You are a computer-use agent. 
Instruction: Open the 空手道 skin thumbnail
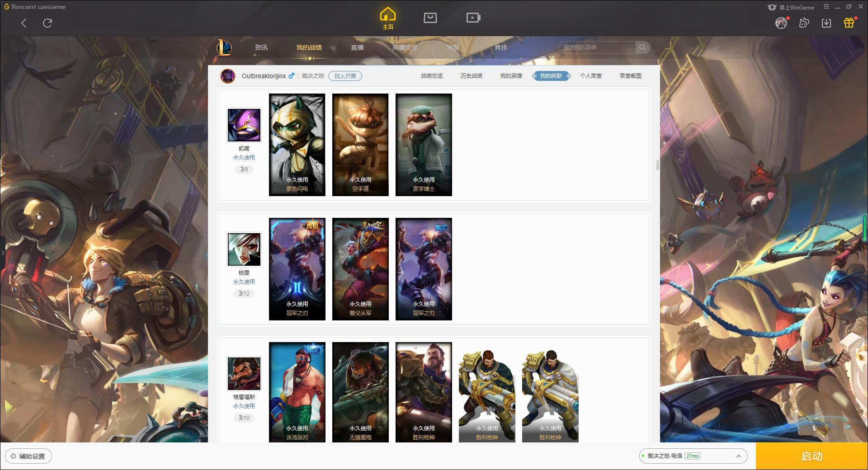point(360,145)
